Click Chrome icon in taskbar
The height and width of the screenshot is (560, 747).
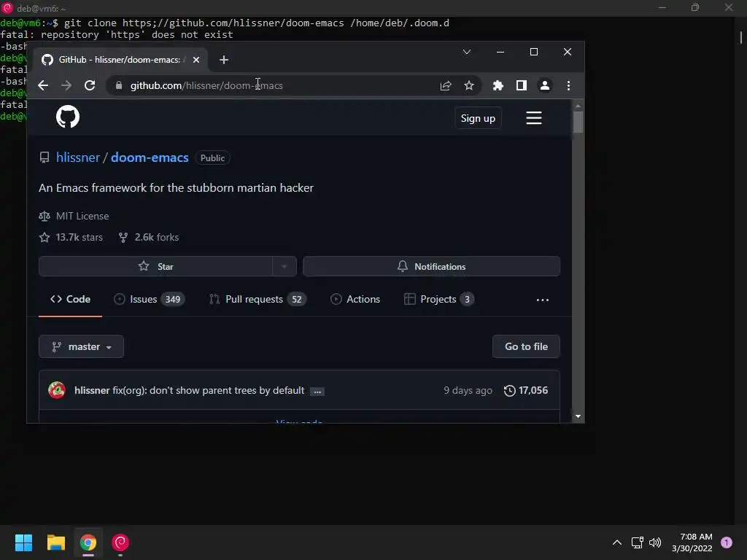pos(88,542)
